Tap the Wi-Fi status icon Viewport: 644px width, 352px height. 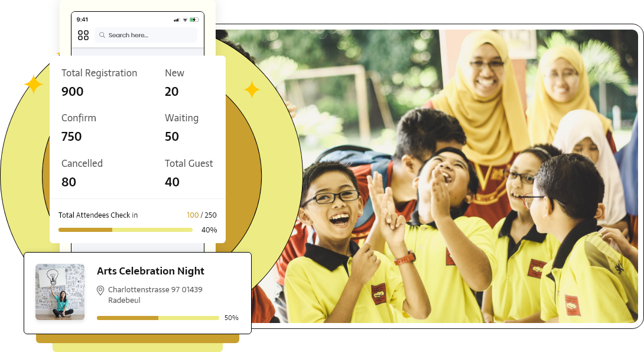[x=185, y=20]
